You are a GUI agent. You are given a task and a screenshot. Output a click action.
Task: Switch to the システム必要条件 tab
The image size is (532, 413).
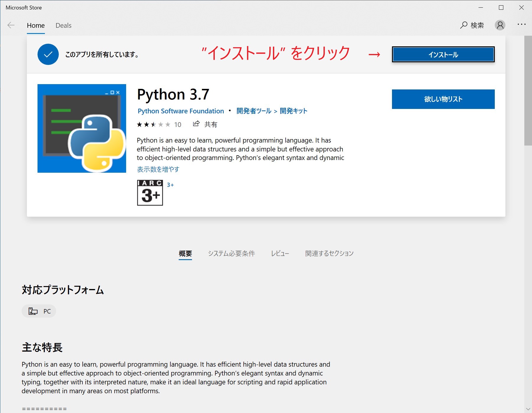232,253
